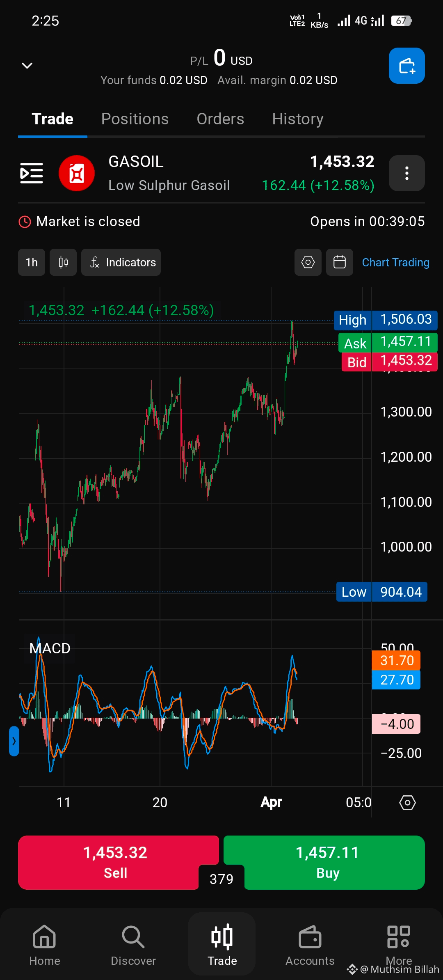The height and width of the screenshot is (980, 443).
Task: Open the Orders tab
Action: click(220, 119)
